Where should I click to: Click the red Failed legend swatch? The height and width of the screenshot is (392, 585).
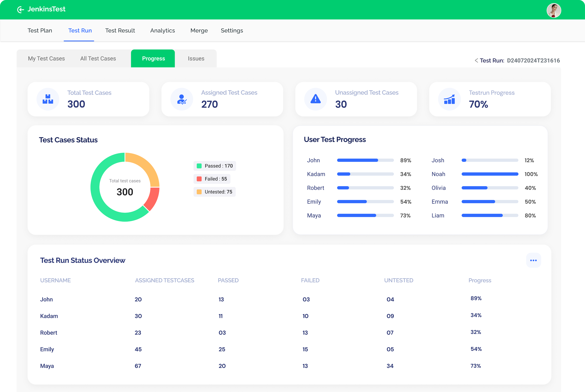pyautogui.click(x=199, y=179)
